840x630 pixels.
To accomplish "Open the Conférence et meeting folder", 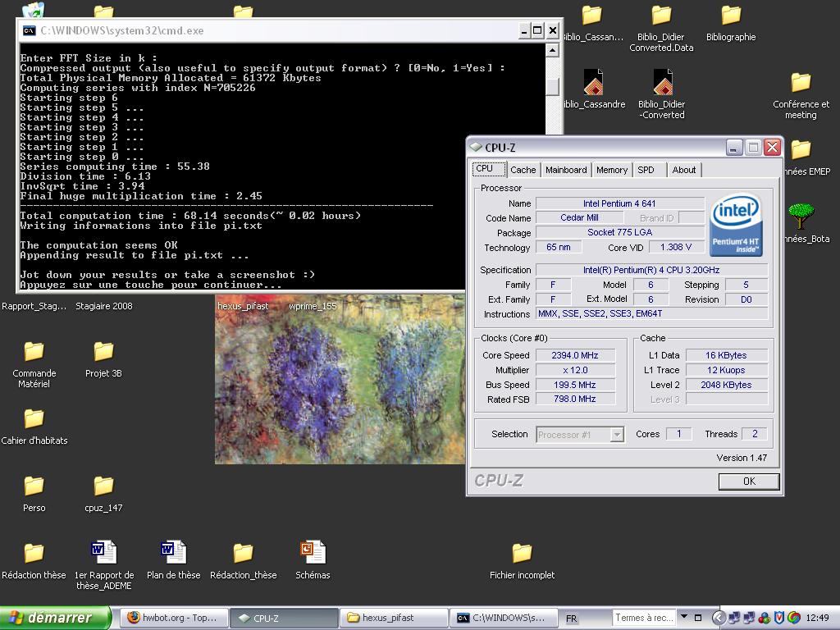I will [x=801, y=82].
